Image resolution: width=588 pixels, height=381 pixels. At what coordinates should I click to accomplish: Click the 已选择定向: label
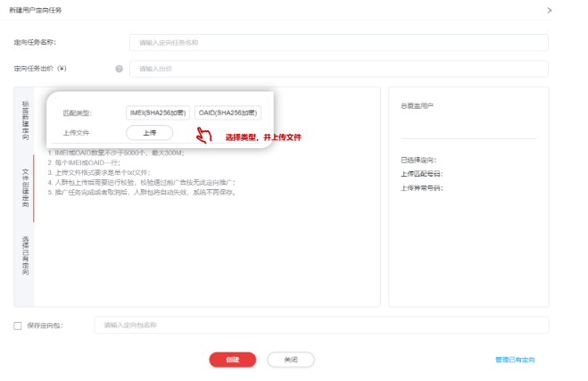tap(418, 160)
